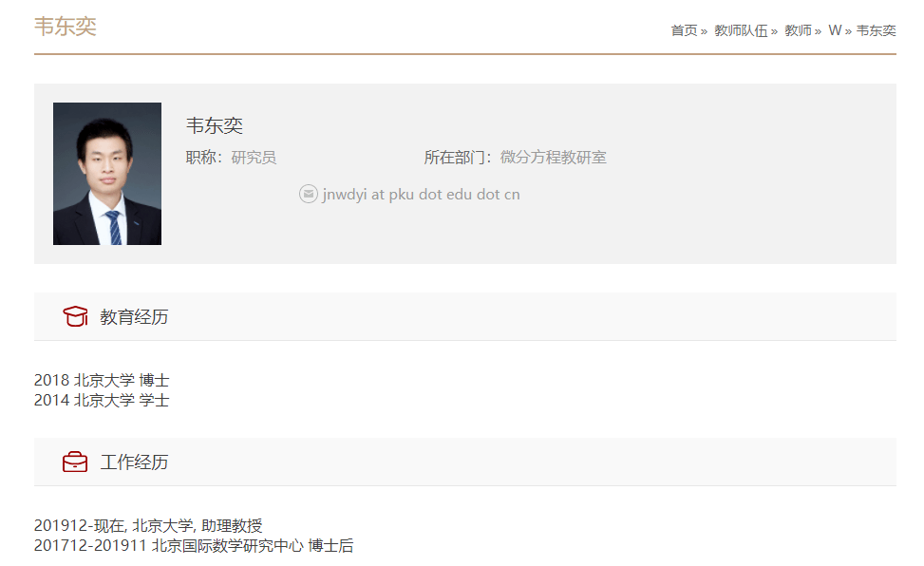Click the envelope email icon

point(309,194)
